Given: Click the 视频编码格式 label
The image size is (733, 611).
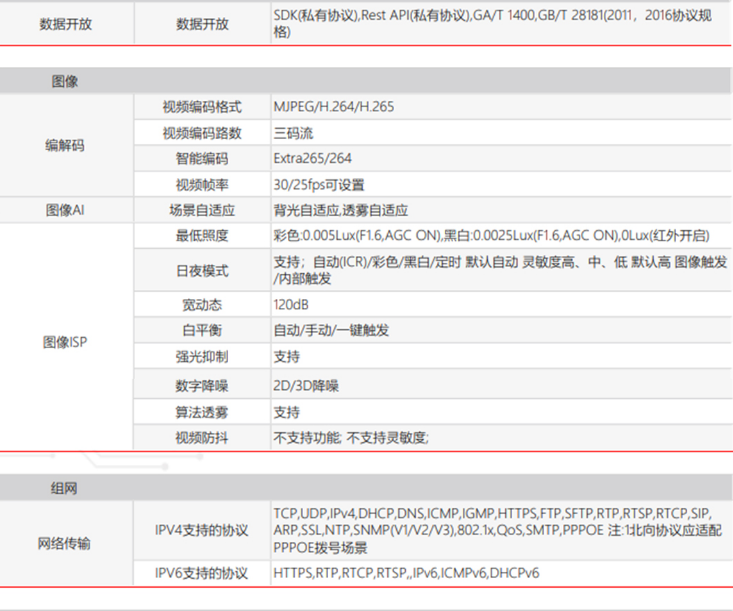Looking at the screenshot, I should (201, 106).
